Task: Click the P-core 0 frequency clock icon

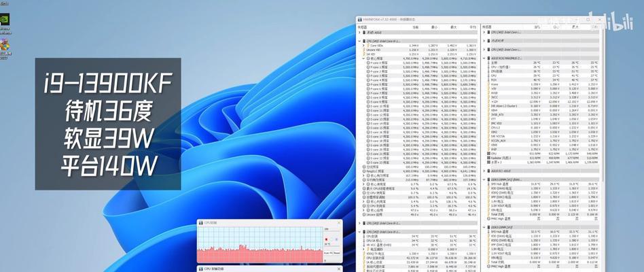Action: tap(368, 63)
